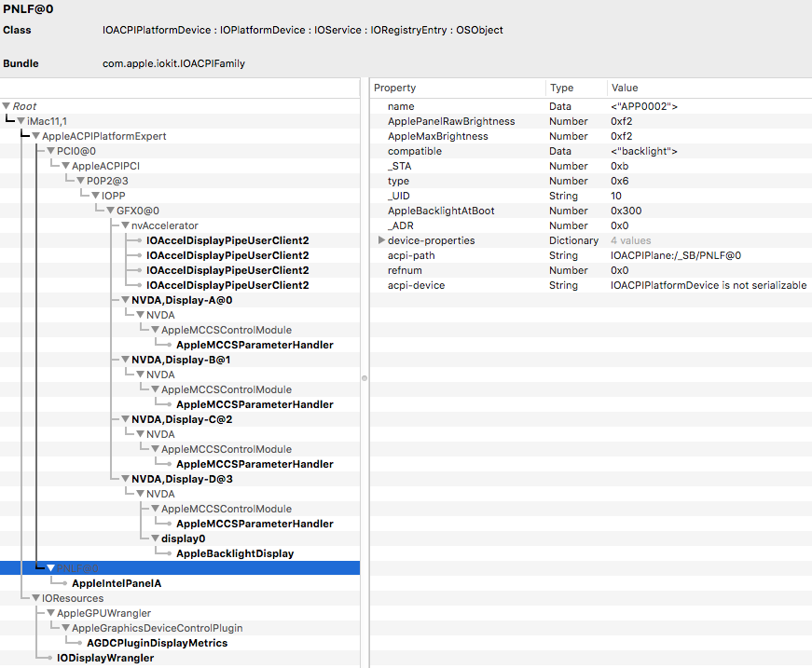This screenshot has height=668, width=812.
Task: Select the NVDA,Display-D@3 entry
Action: [182, 479]
